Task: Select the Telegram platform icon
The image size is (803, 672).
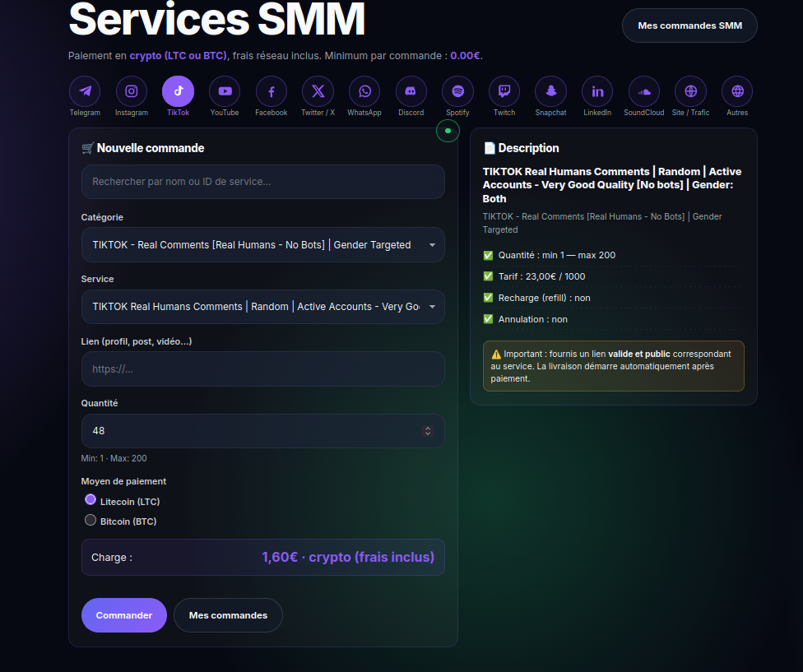Action: (x=85, y=91)
